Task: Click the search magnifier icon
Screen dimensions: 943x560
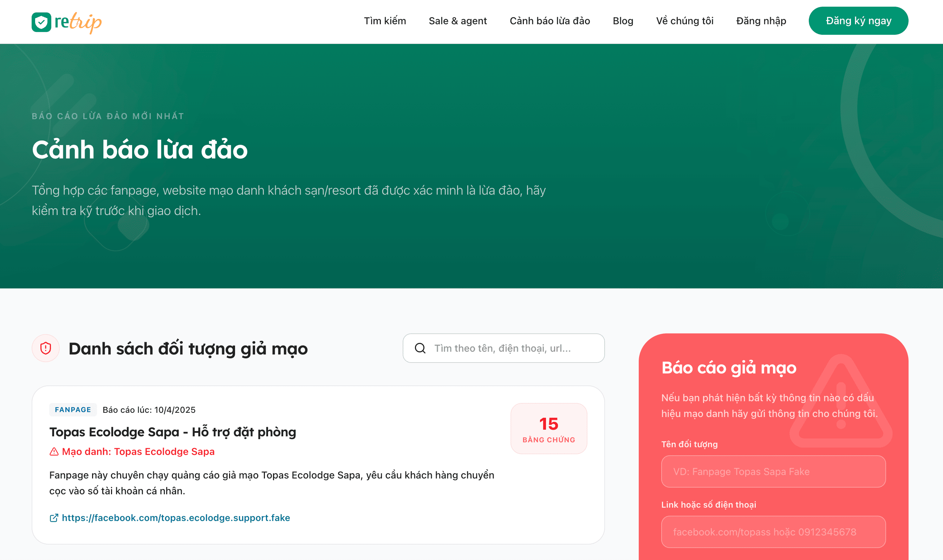Action: 420,348
